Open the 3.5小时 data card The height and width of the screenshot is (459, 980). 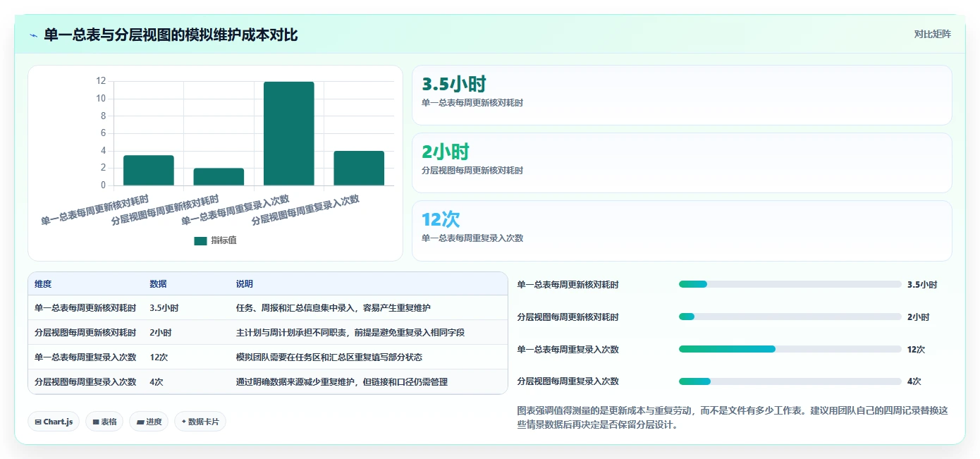coord(682,95)
